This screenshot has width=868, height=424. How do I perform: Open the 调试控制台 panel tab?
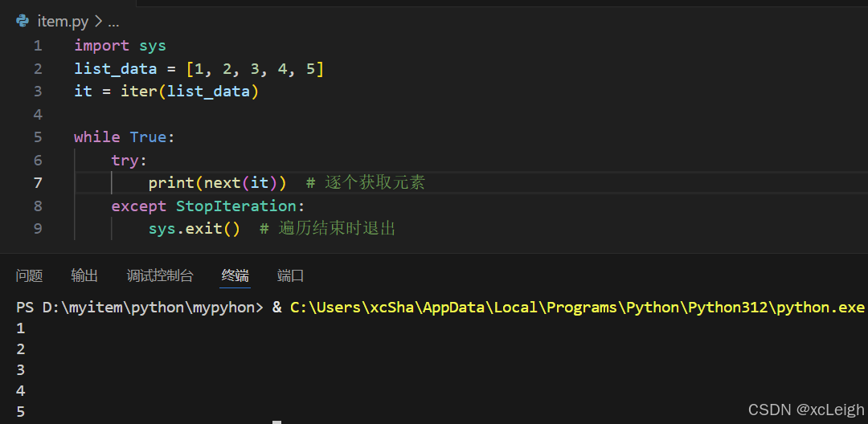click(x=160, y=275)
